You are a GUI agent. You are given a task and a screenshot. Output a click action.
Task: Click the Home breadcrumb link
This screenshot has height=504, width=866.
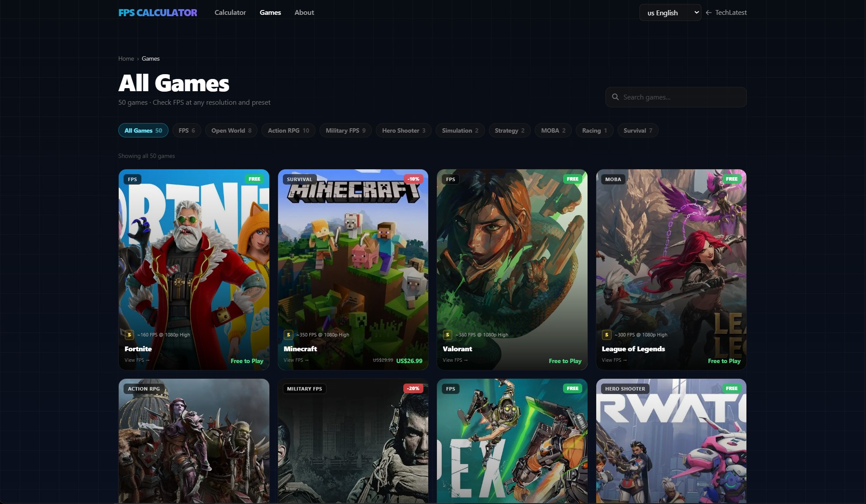pyautogui.click(x=126, y=58)
